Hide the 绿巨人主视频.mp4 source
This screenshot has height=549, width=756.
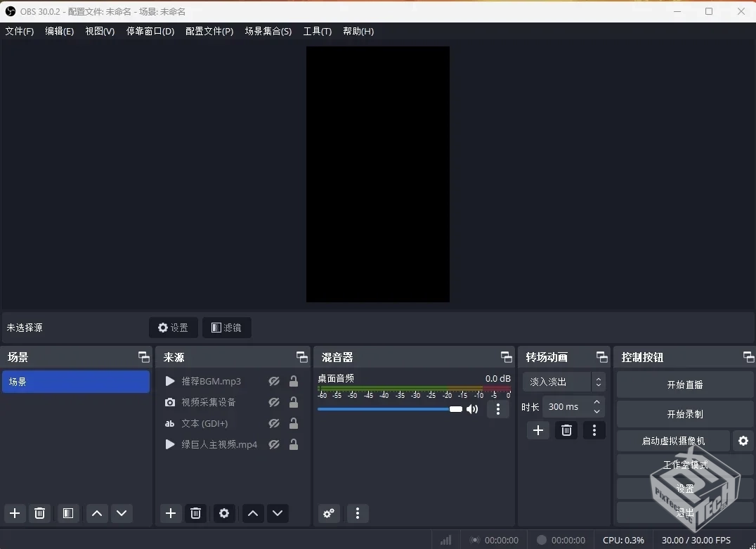(x=275, y=444)
